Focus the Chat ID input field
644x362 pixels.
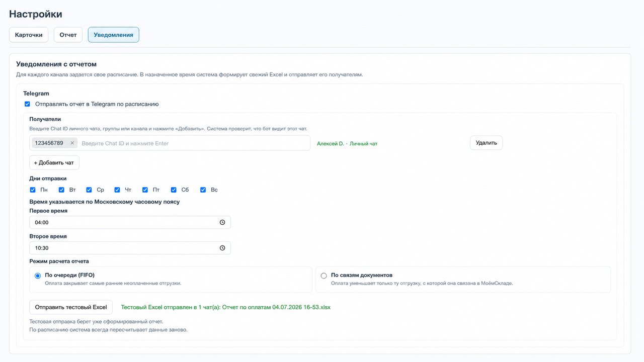[x=194, y=143]
